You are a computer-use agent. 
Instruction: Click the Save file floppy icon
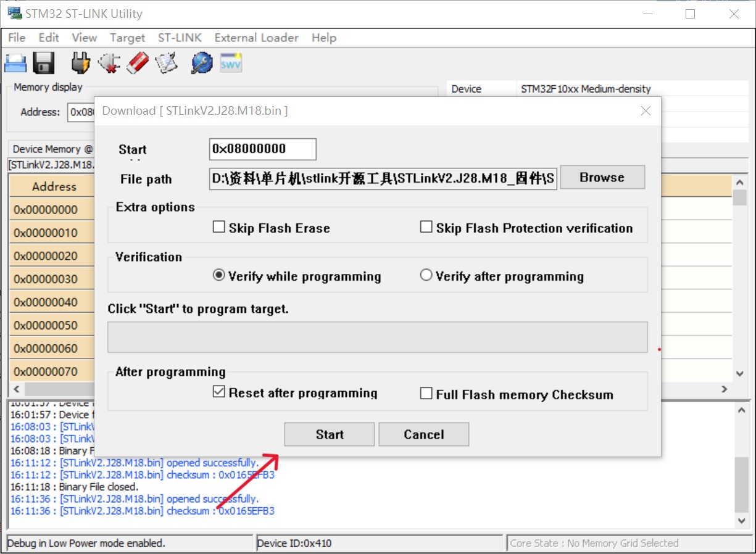click(x=43, y=63)
